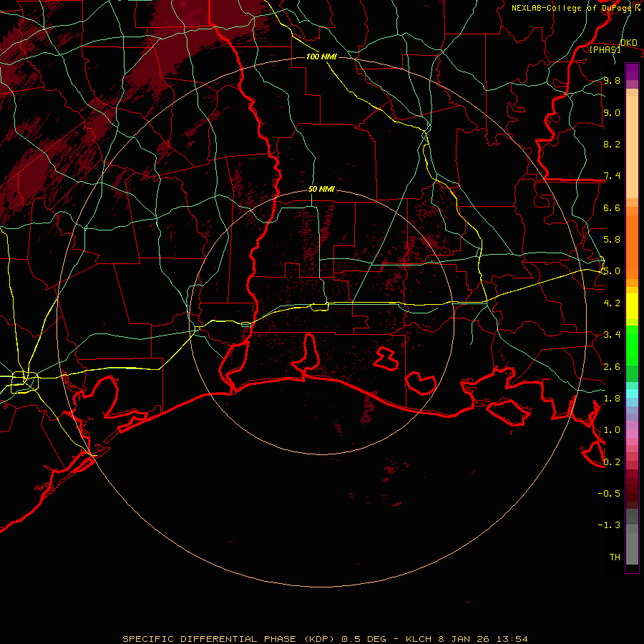Click the Specific Differential Phase caption at the bottom
Image resolution: width=644 pixels, height=644 pixels.
click(325, 639)
